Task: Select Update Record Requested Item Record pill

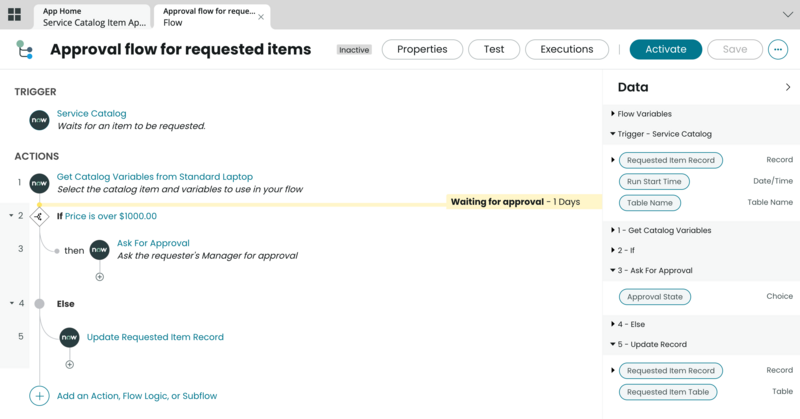Action: coord(670,371)
